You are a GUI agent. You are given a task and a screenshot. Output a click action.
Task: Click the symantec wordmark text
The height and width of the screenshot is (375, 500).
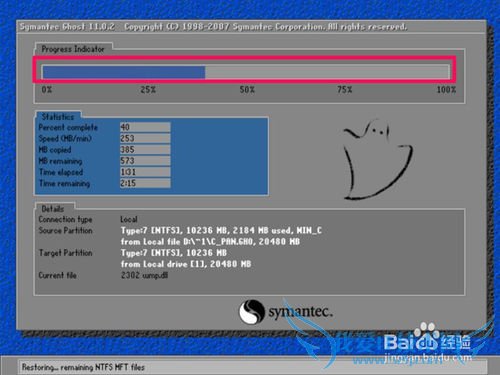[x=301, y=312]
